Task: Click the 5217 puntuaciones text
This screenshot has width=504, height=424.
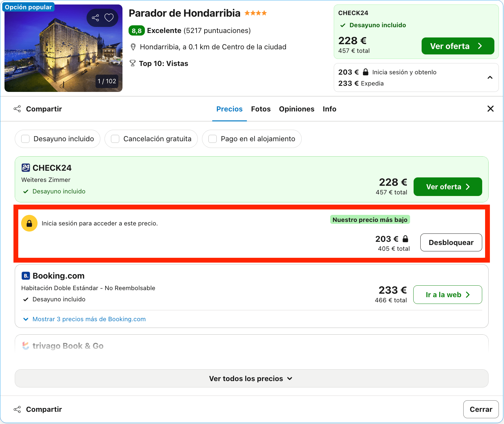Action: 217,31
